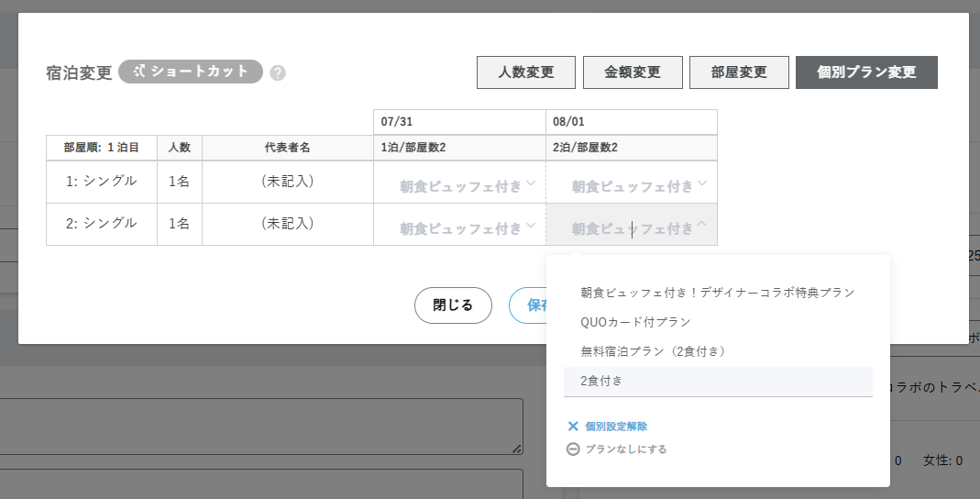980x499 pixels.
Task: Select the 個別プラン変更 button
Action: [865, 72]
